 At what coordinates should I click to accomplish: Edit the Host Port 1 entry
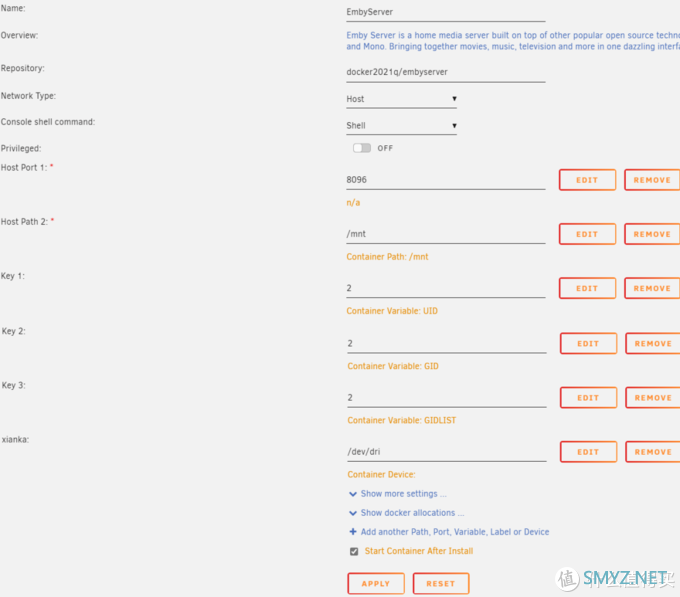pyautogui.click(x=587, y=180)
